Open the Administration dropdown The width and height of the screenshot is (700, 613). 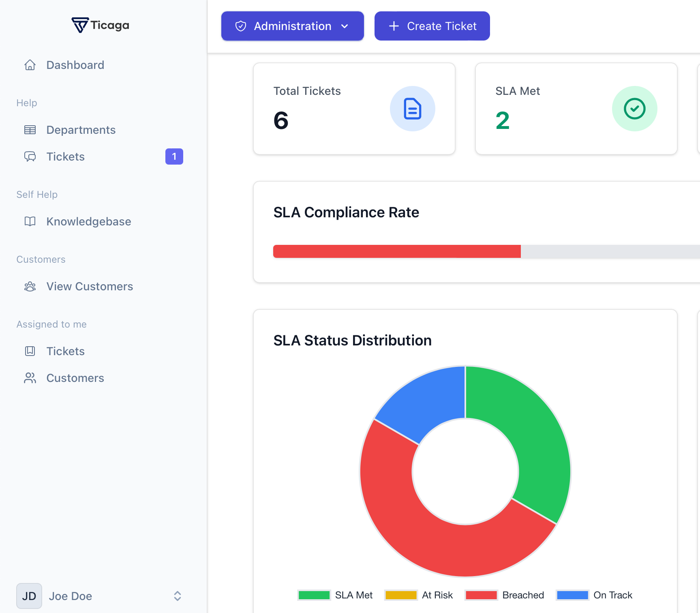tap(292, 26)
